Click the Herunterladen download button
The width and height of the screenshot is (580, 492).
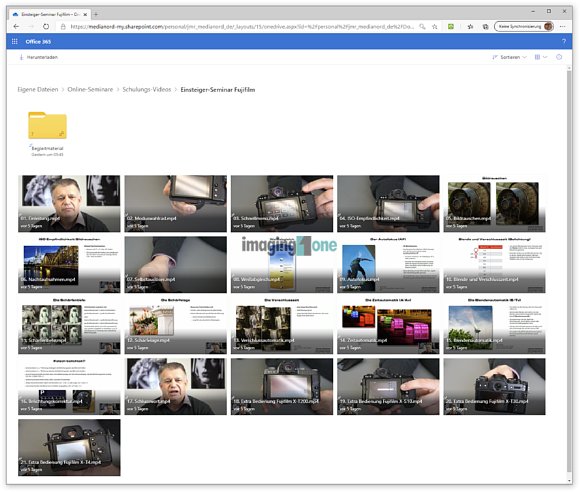(x=38, y=57)
